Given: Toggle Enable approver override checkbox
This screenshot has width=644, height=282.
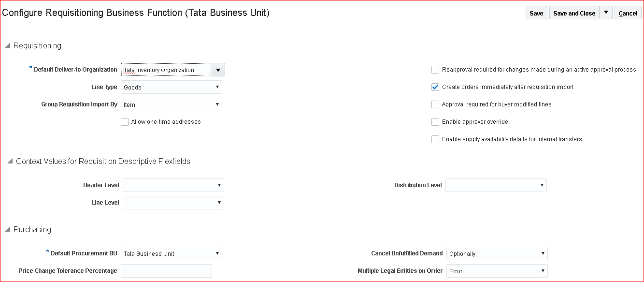Looking at the screenshot, I should (435, 122).
